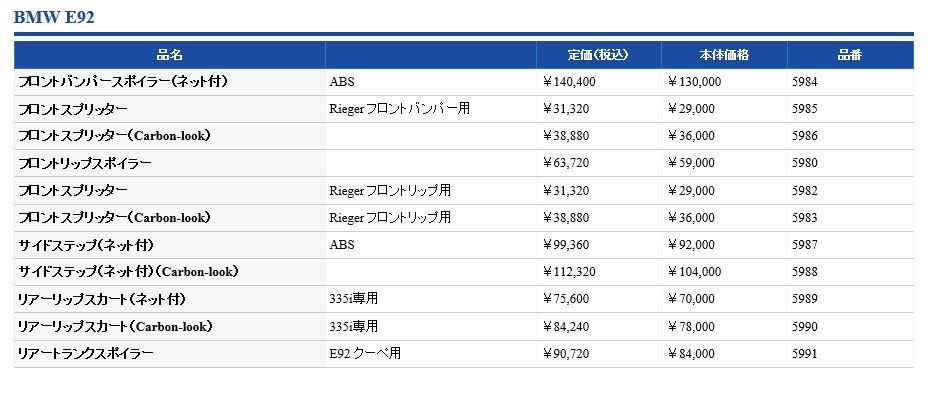935x396 pixels.
Task: Click part number 5987
Action: (x=804, y=245)
